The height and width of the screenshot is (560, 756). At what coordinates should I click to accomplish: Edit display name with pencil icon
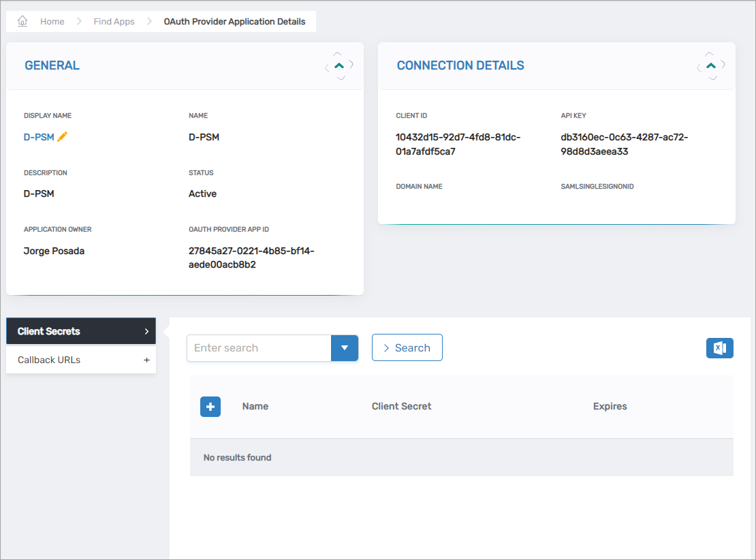pyautogui.click(x=63, y=137)
